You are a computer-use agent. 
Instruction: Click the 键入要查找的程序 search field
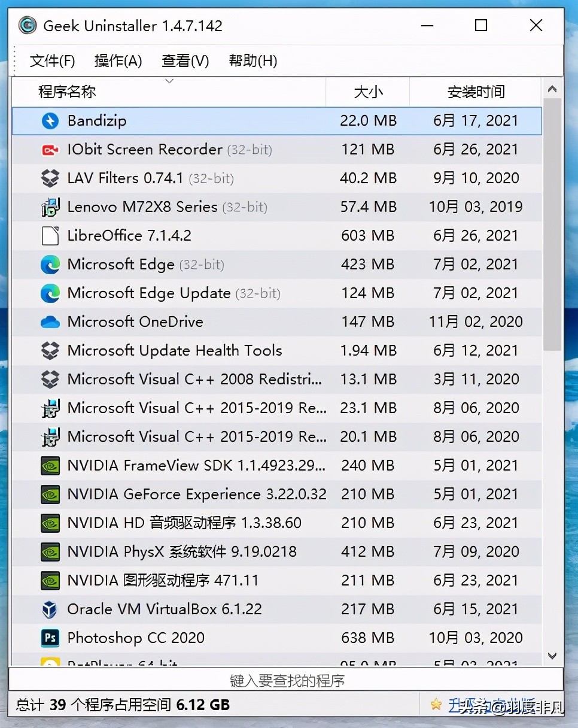coord(287,681)
